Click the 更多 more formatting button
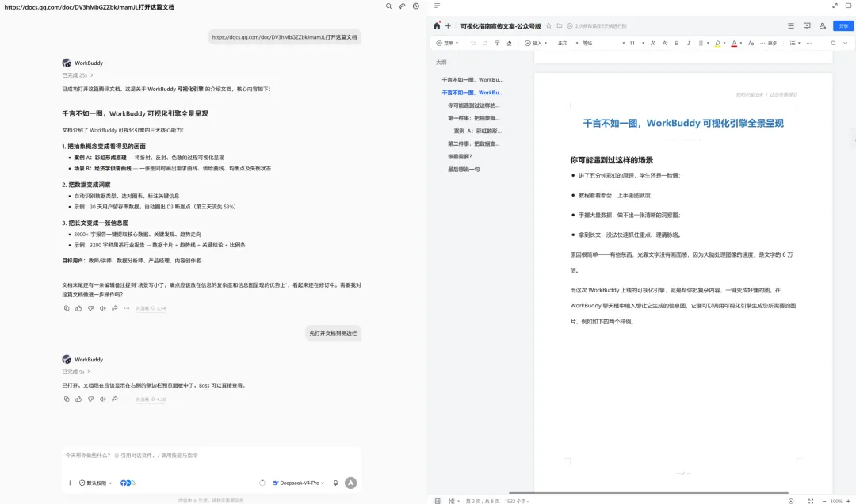856x504 pixels. [x=769, y=43]
